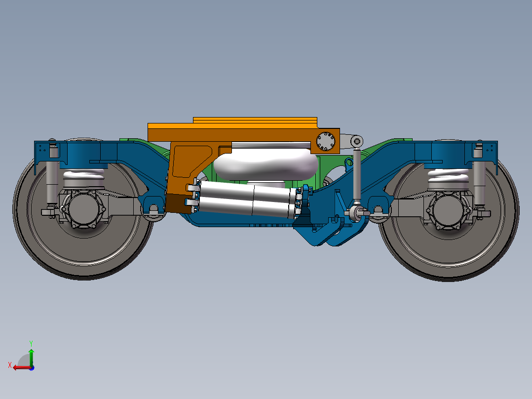Click the red X axis of the triad
Screen dimensions: 532x399
(22, 368)
